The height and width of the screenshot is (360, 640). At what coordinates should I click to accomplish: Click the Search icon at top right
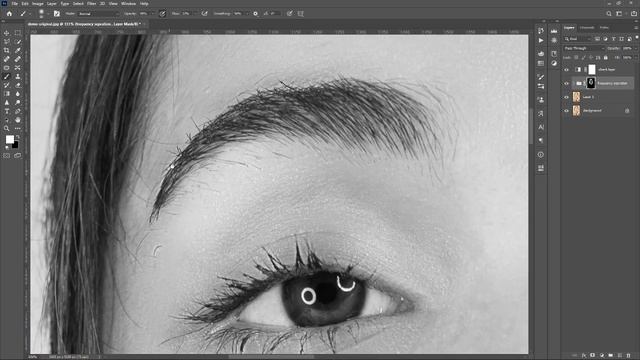[x=609, y=13]
